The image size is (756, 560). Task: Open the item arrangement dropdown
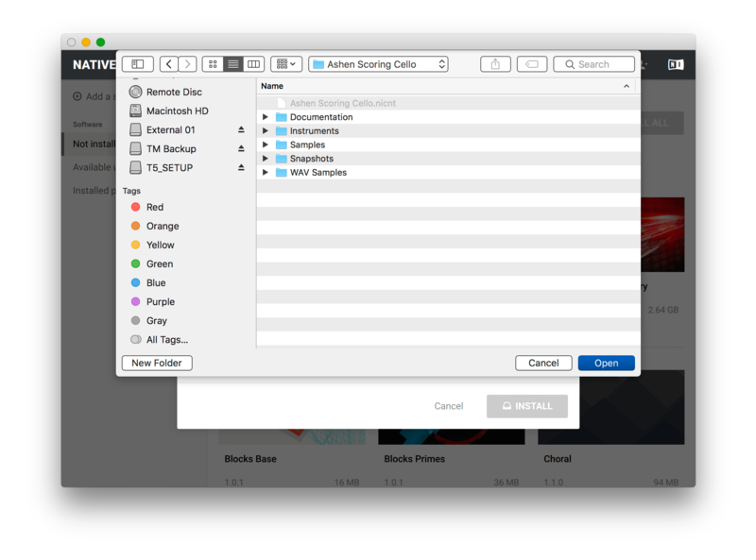pyautogui.click(x=286, y=64)
